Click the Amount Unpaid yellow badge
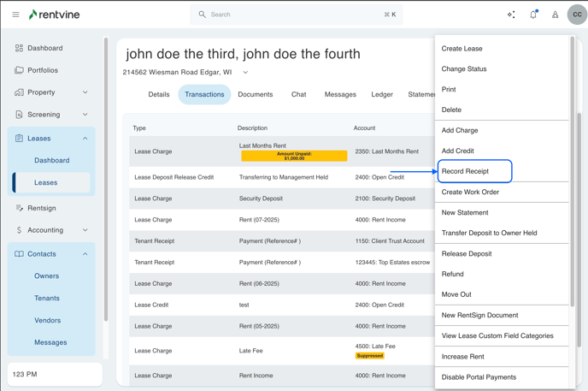 click(x=294, y=156)
